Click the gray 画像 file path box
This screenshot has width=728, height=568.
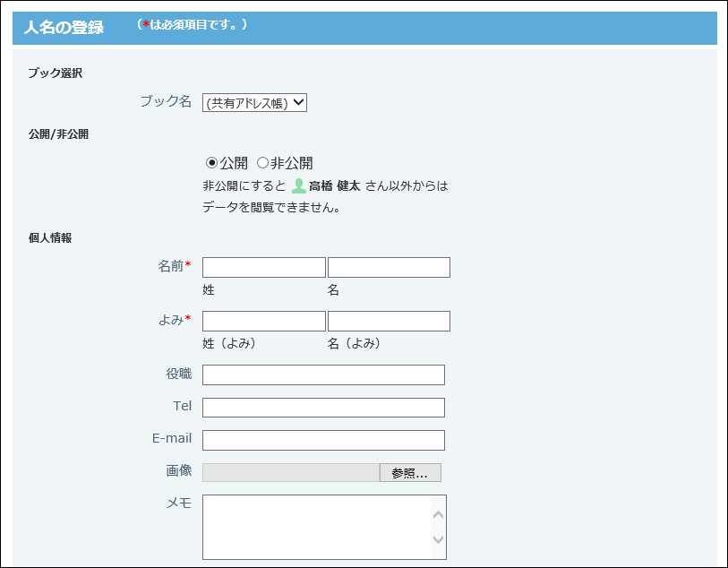tap(291, 473)
